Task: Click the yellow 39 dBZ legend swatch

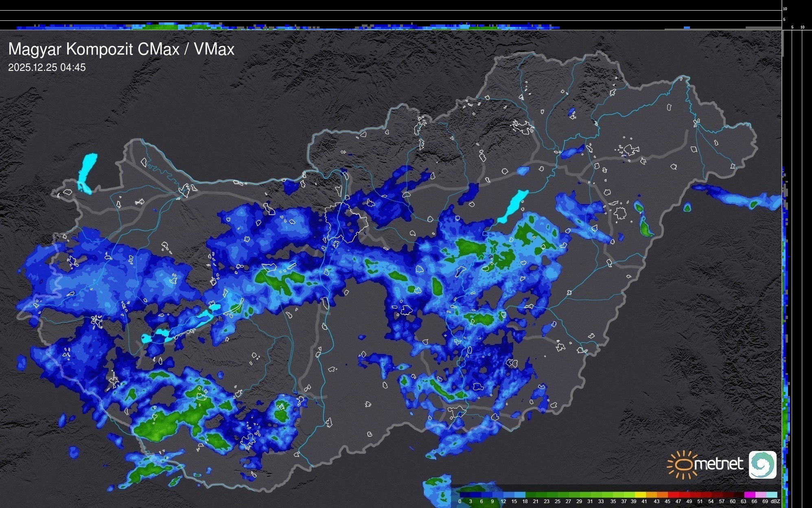Action: point(640,495)
